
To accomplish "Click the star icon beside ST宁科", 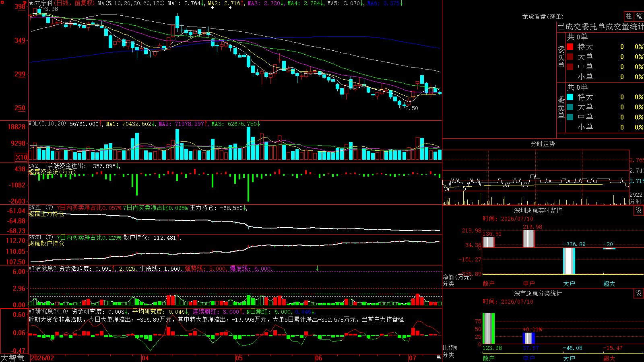I will pyautogui.click(x=31, y=3).
